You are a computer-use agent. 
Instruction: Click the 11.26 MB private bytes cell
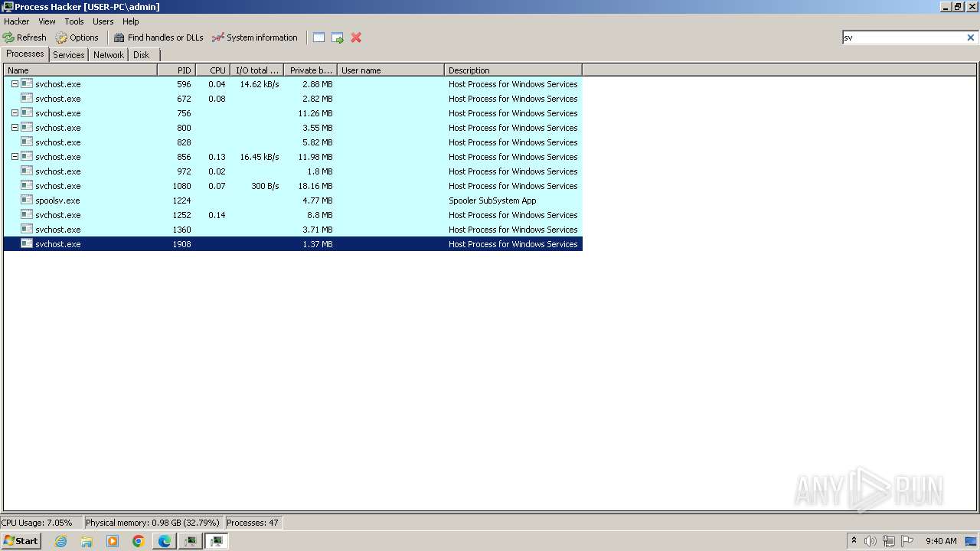click(x=315, y=113)
